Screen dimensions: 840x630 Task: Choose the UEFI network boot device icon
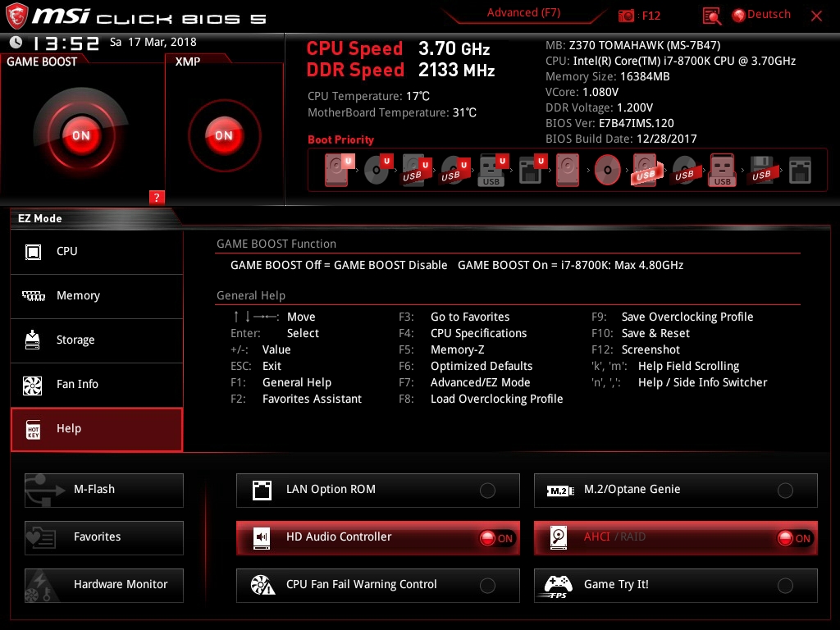532,170
